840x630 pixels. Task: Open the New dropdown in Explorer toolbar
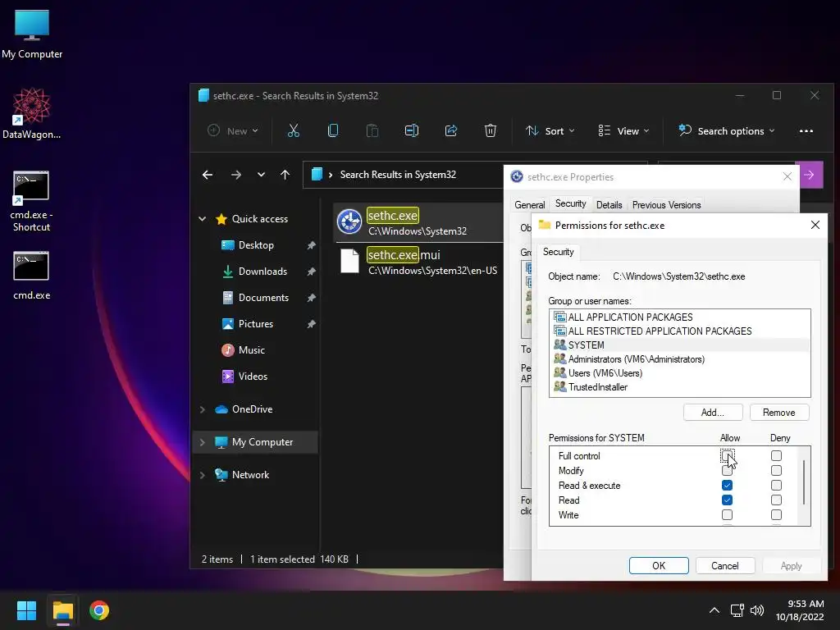(x=233, y=130)
